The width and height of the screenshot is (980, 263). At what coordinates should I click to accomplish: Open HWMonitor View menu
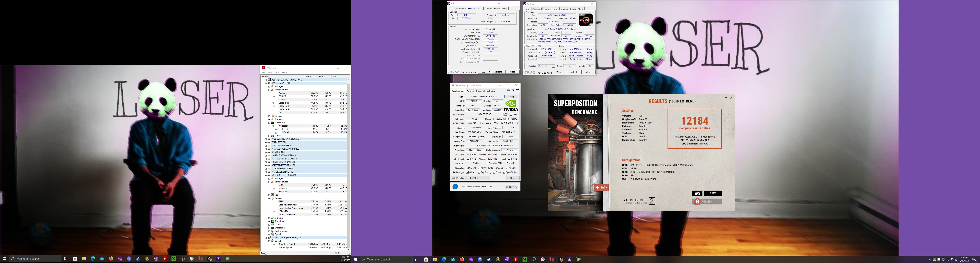[270, 73]
